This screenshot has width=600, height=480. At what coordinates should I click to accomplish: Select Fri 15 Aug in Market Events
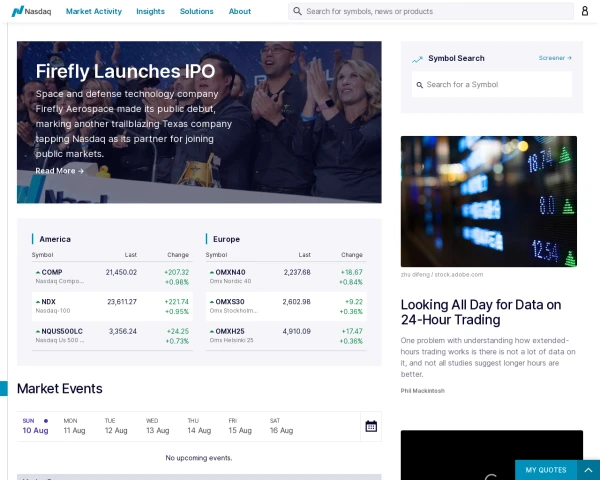pyautogui.click(x=240, y=426)
